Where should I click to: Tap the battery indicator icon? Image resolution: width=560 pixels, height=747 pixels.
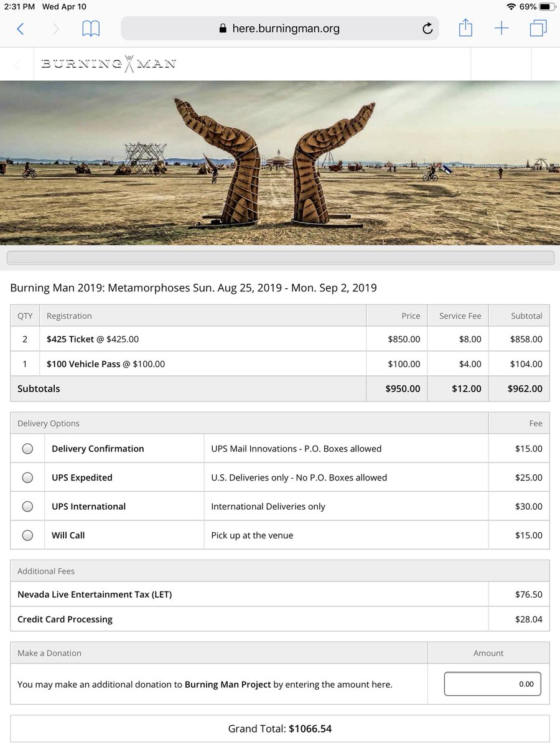coord(546,6)
